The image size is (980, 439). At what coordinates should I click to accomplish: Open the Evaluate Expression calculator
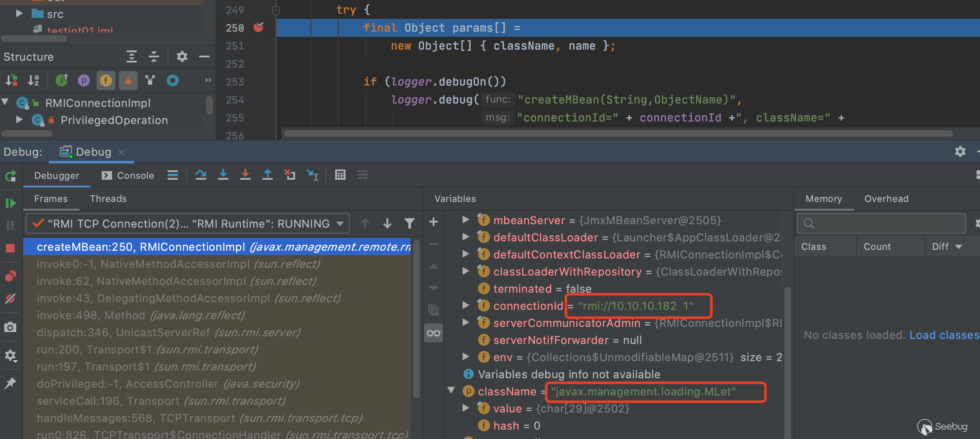click(x=340, y=175)
